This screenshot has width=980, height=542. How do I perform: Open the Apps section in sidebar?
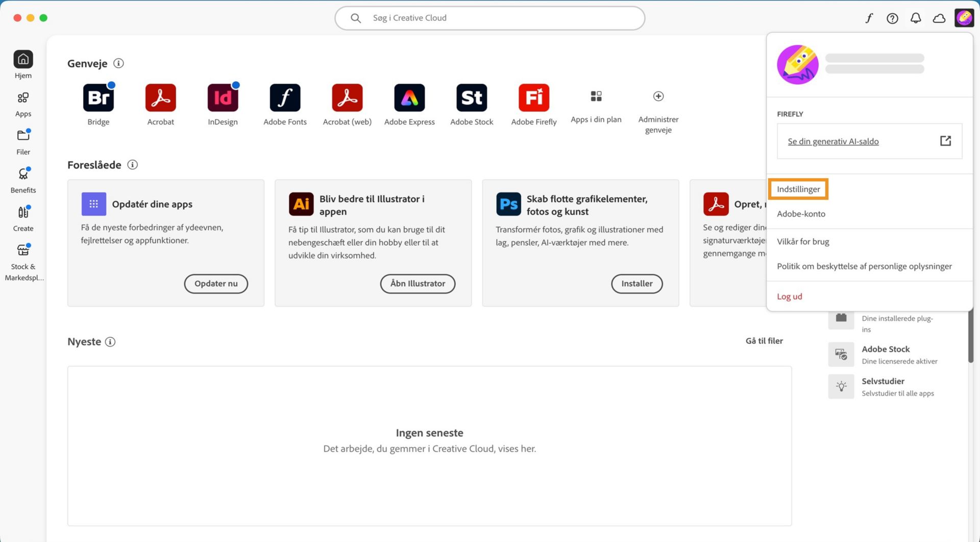pyautogui.click(x=23, y=102)
